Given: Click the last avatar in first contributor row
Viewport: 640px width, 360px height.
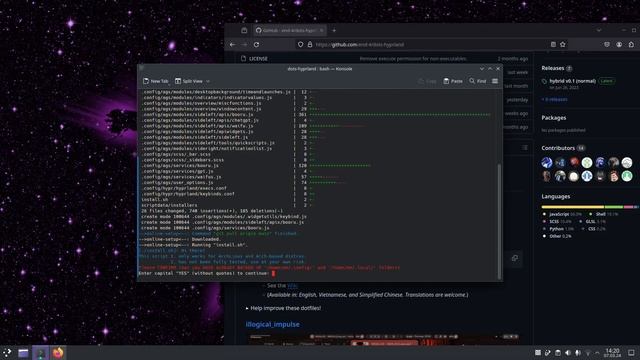Looking at the screenshot, I should (x=627, y=162).
